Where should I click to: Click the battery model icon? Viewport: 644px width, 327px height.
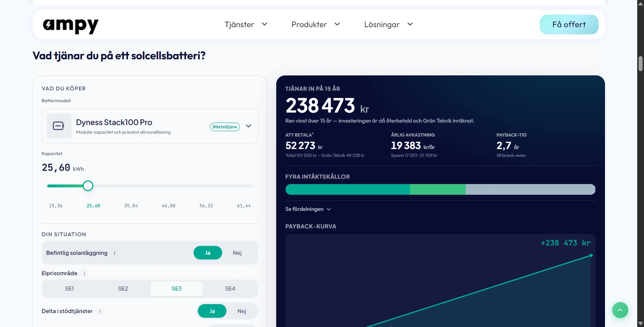[x=59, y=126]
